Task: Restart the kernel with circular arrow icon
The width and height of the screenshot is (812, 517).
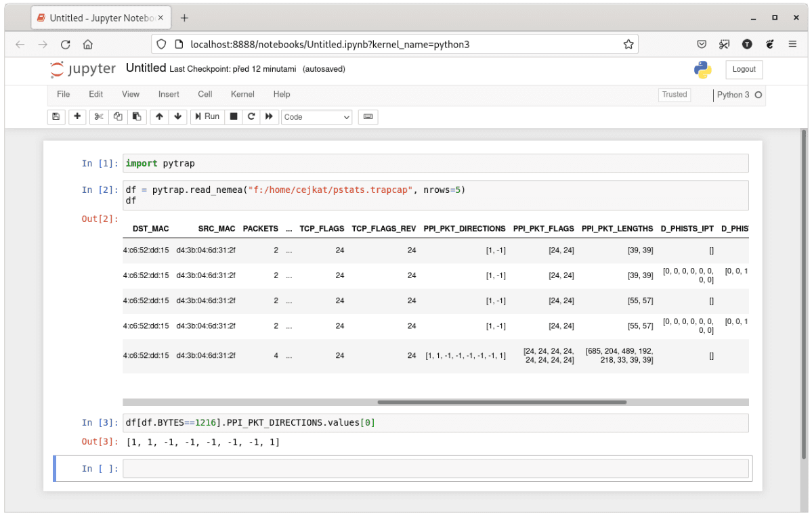Action: pos(251,117)
